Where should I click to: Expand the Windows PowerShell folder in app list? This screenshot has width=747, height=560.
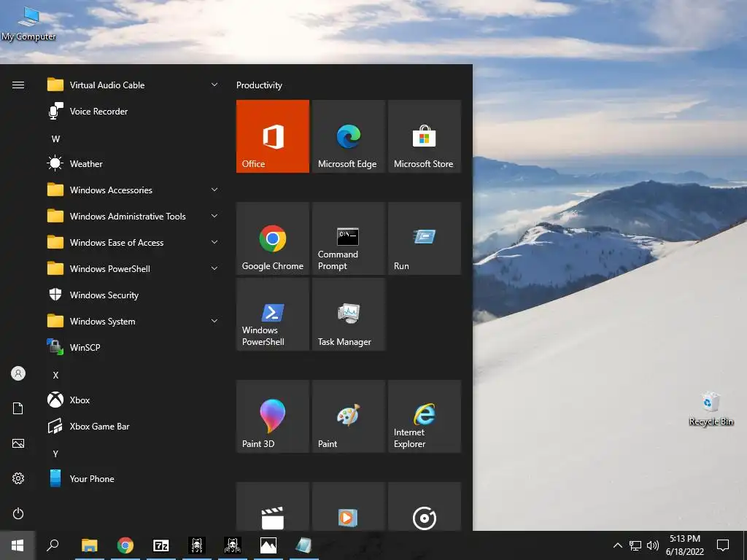pyautogui.click(x=133, y=269)
